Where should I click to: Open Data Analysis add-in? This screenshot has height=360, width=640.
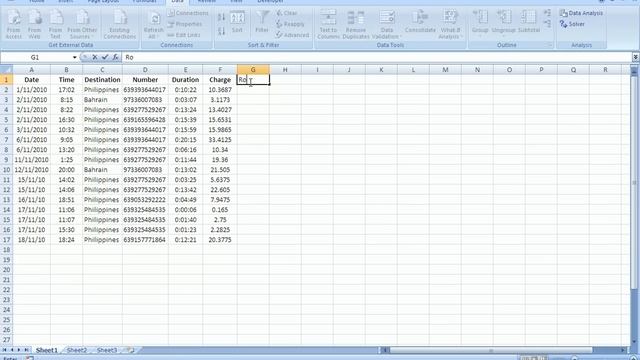(x=581, y=13)
